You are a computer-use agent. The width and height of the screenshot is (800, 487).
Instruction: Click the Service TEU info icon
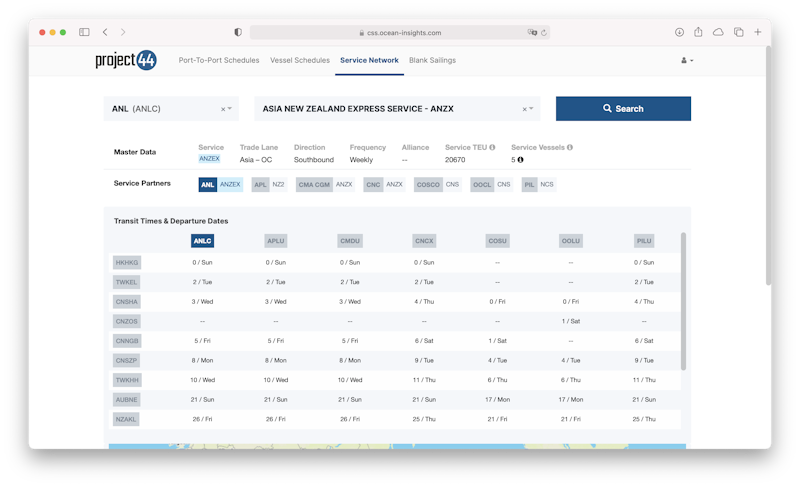coord(492,147)
